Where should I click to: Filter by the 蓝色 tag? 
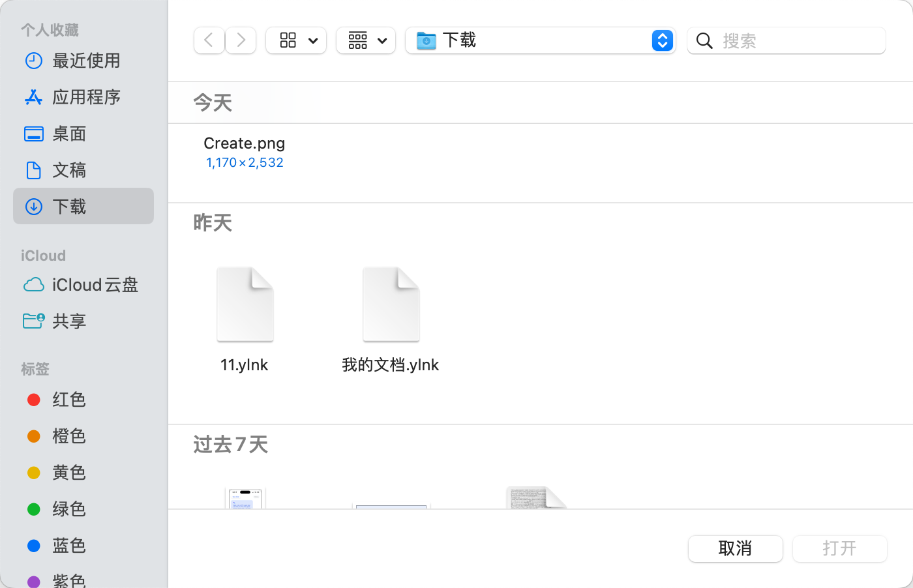(x=83, y=546)
